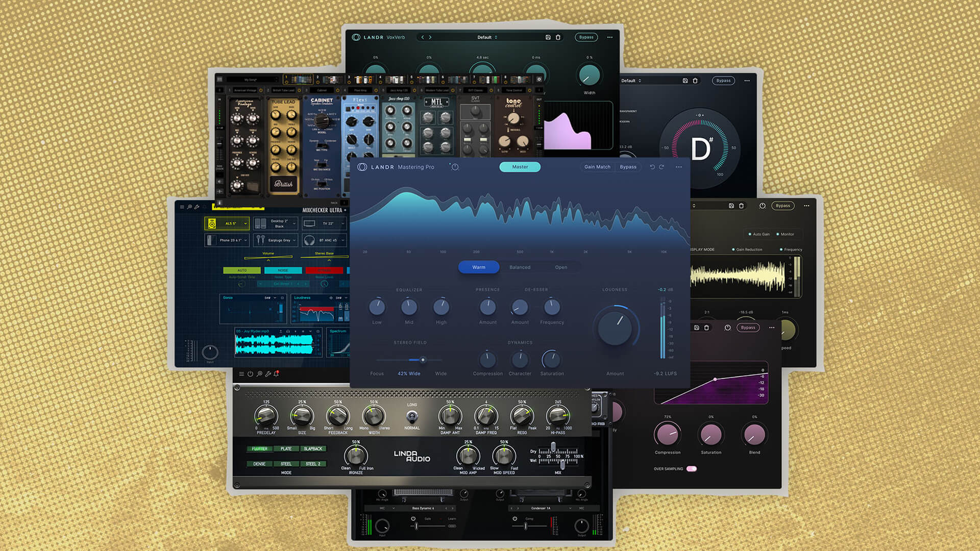Select the Warm style tab
Image resolution: width=980 pixels, height=551 pixels.
479,267
